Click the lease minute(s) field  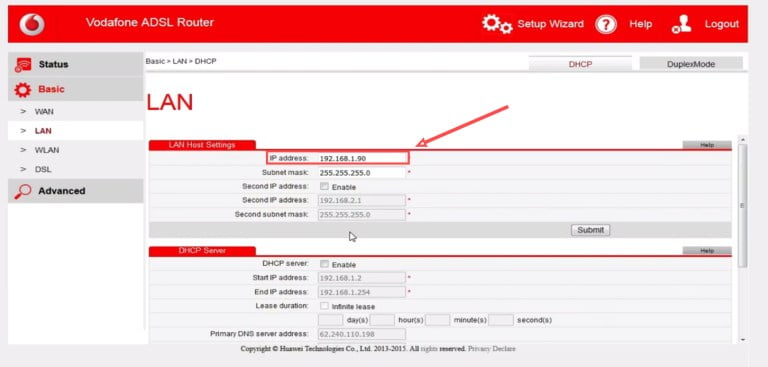[437, 320]
